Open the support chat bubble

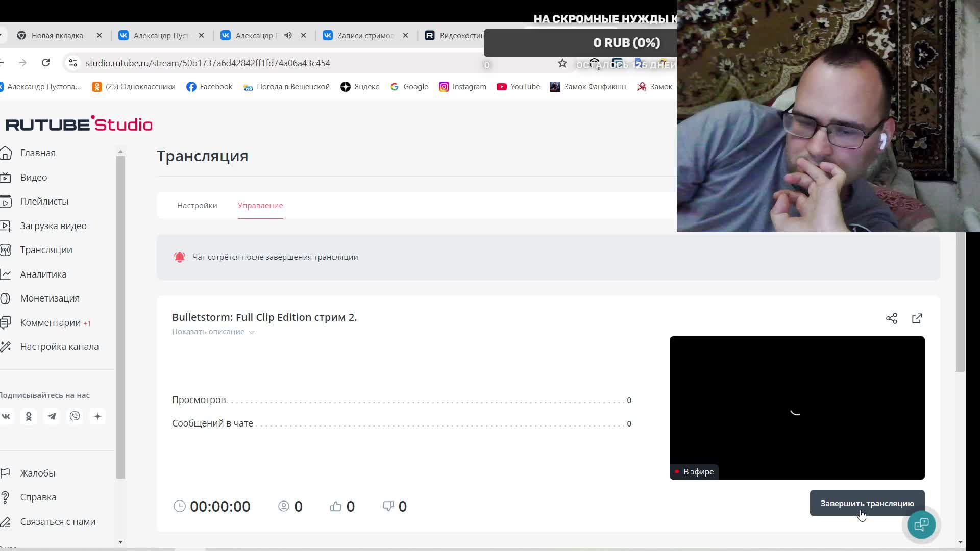[921, 524]
